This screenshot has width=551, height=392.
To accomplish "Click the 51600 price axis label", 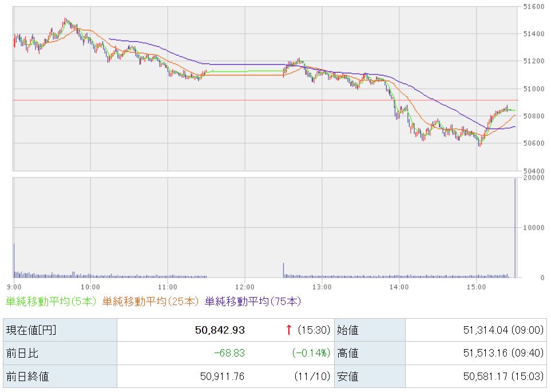I will tap(533, 7).
